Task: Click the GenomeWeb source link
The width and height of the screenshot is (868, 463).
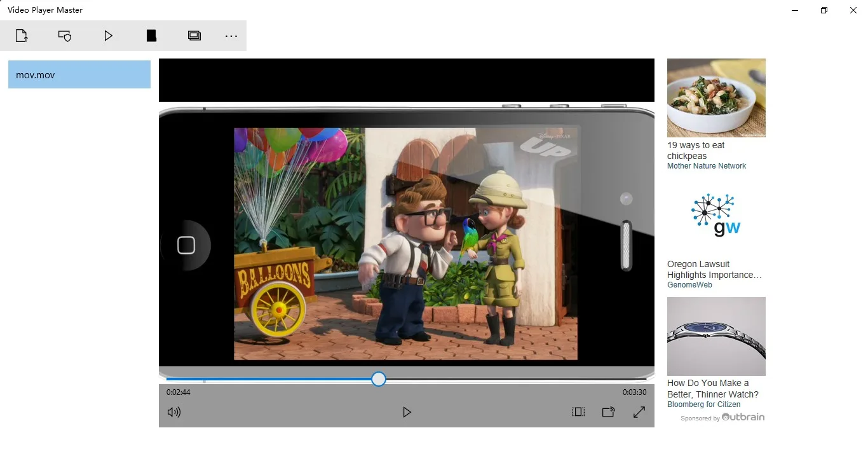Action: tap(689, 285)
